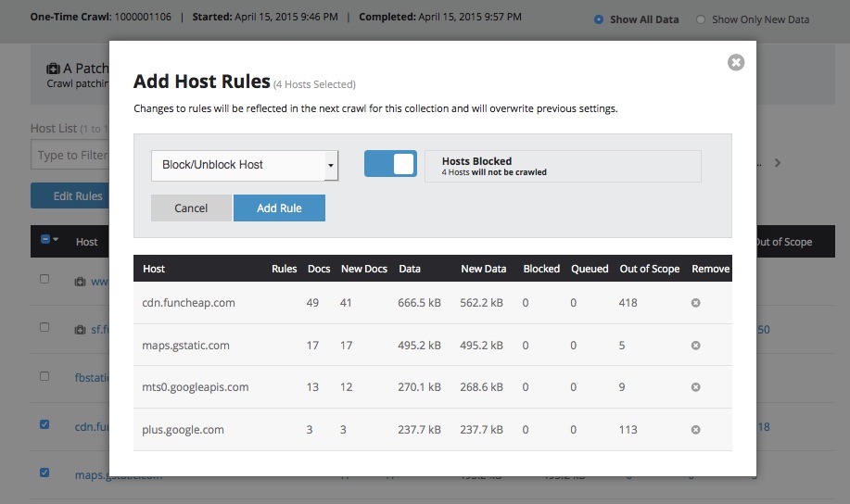This screenshot has width=850, height=504.
Task: Remove maps.gstatic.com from selected hosts
Action: tap(695, 346)
